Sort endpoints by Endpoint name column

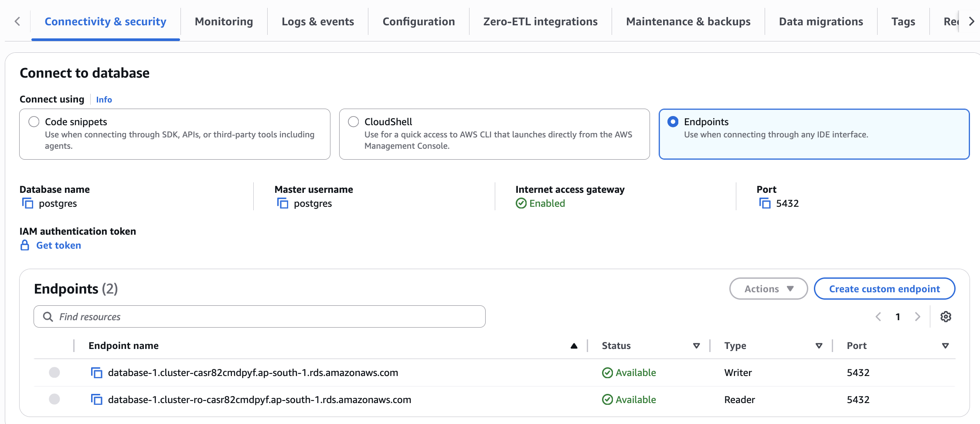[x=574, y=345]
